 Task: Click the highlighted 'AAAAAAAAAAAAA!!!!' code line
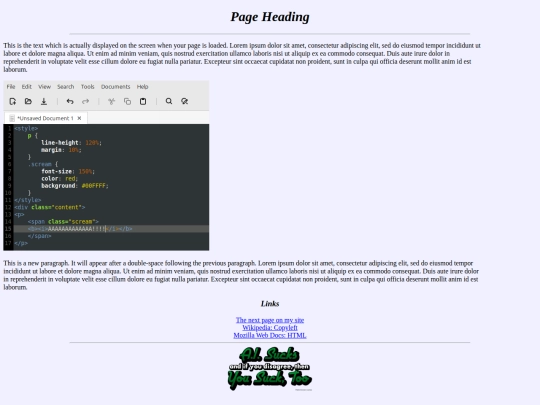(111, 229)
